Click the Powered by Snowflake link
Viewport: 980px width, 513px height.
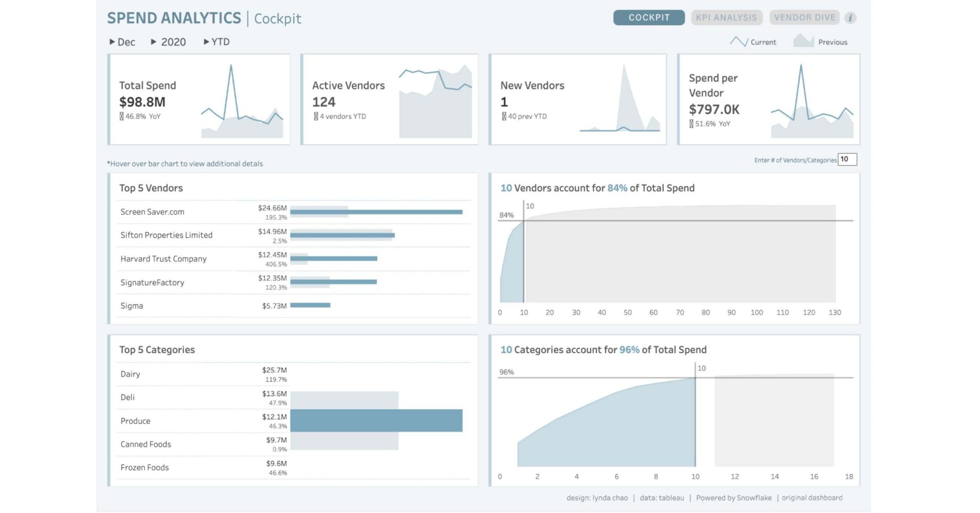tap(734, 498)
